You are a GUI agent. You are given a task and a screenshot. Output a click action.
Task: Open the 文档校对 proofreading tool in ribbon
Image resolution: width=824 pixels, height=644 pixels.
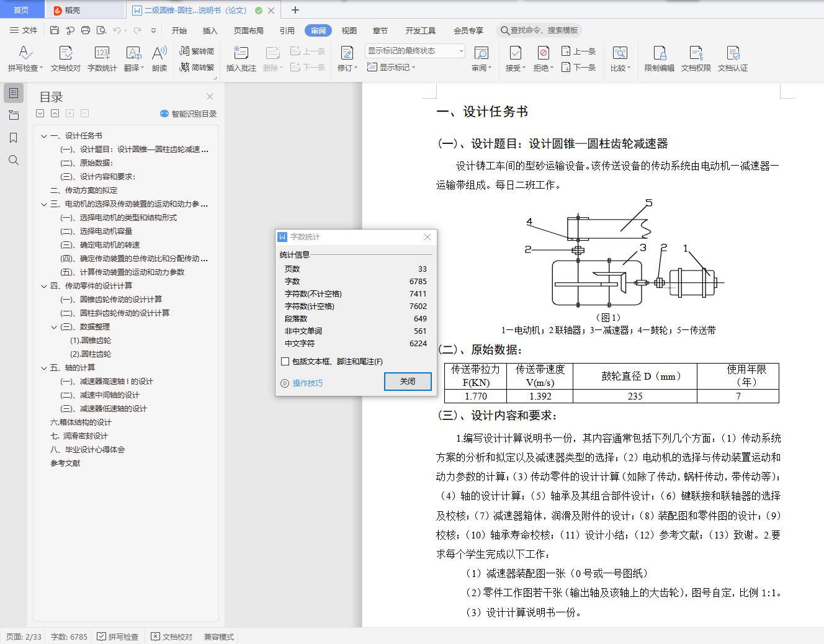pos(66,58)
